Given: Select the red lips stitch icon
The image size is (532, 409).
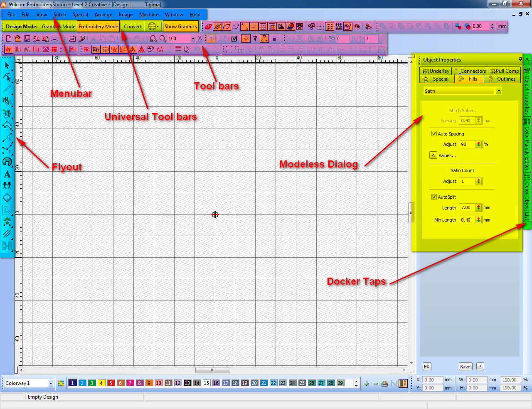Looking at the screenshot, I should click(x=208, y=27).
